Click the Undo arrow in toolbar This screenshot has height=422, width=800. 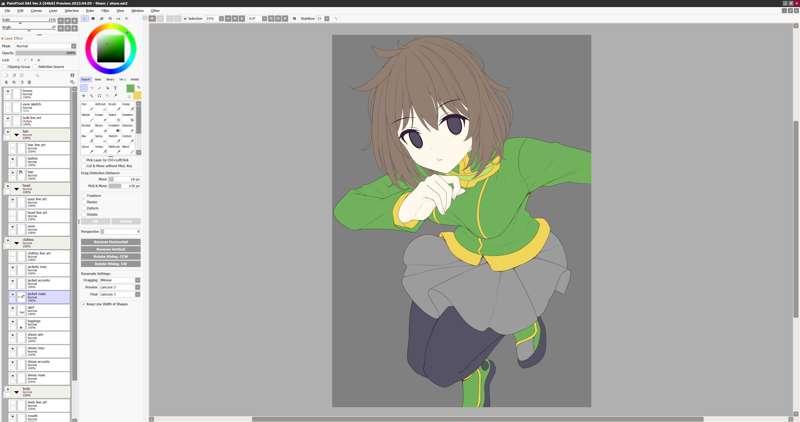coord(152,18)
